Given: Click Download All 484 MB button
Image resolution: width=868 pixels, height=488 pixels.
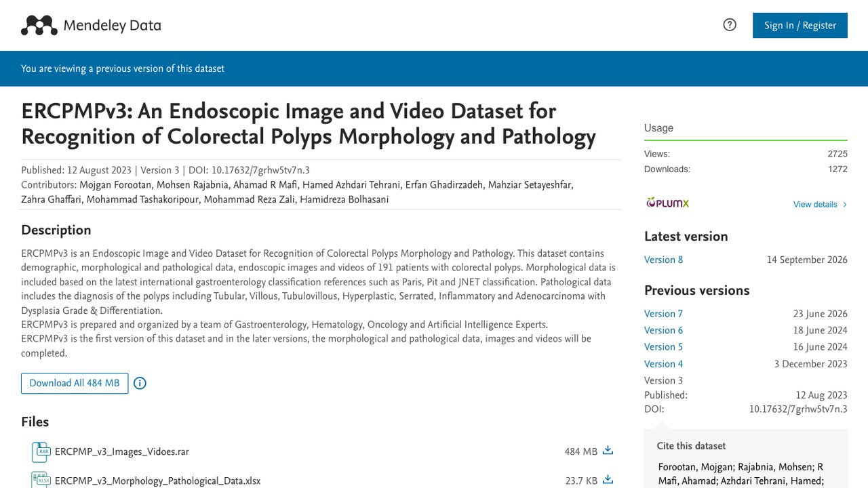Looking at the screenshot, I should (x=75, y=383).
